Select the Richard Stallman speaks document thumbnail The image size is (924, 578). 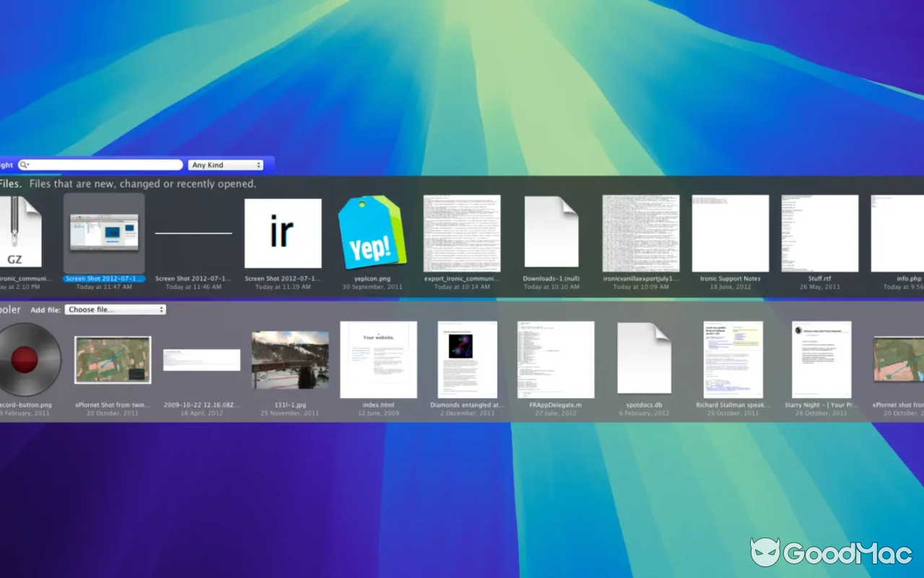733,360
